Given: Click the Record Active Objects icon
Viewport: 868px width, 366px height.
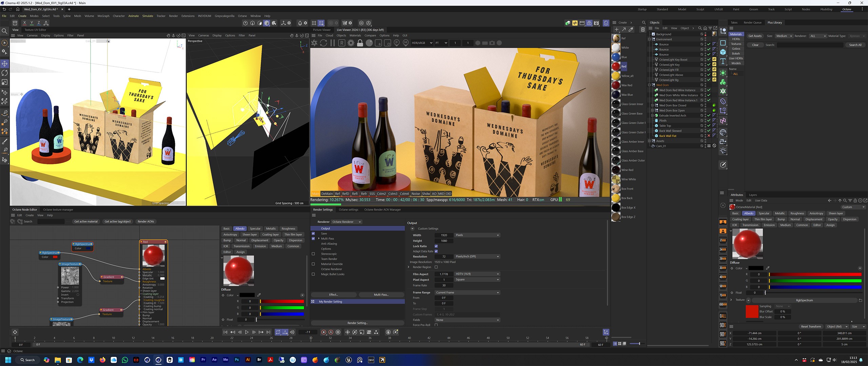Looking at the screenshot, I should click(323, 332).
